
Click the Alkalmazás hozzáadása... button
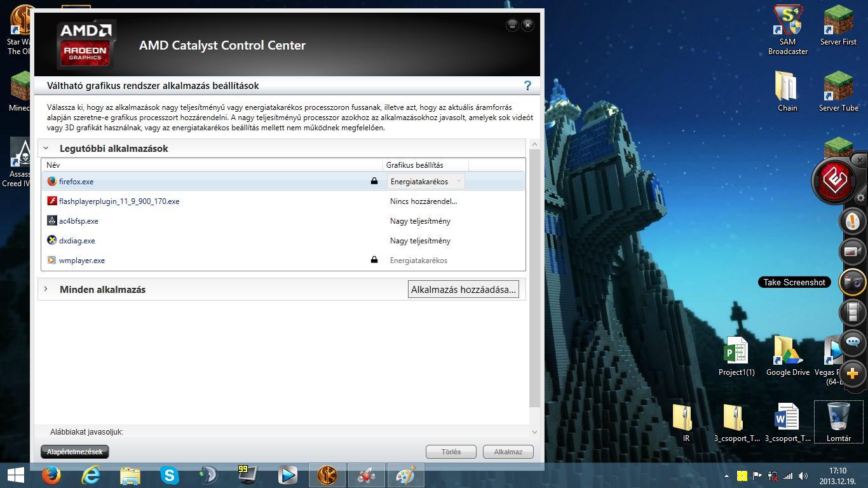(463, 289)
